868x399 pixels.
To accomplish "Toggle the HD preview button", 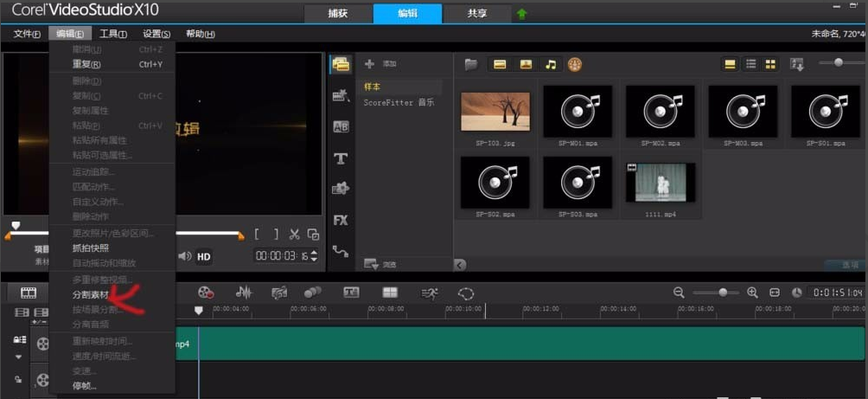I will 204,256.
